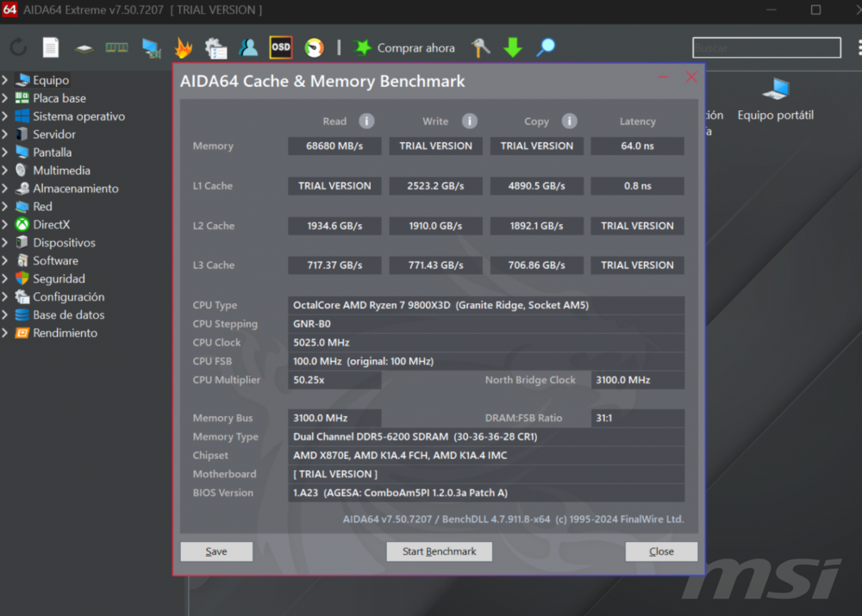862x616 pixels.
Task: Click the flame stability test icon
Action: coord(183,48)
